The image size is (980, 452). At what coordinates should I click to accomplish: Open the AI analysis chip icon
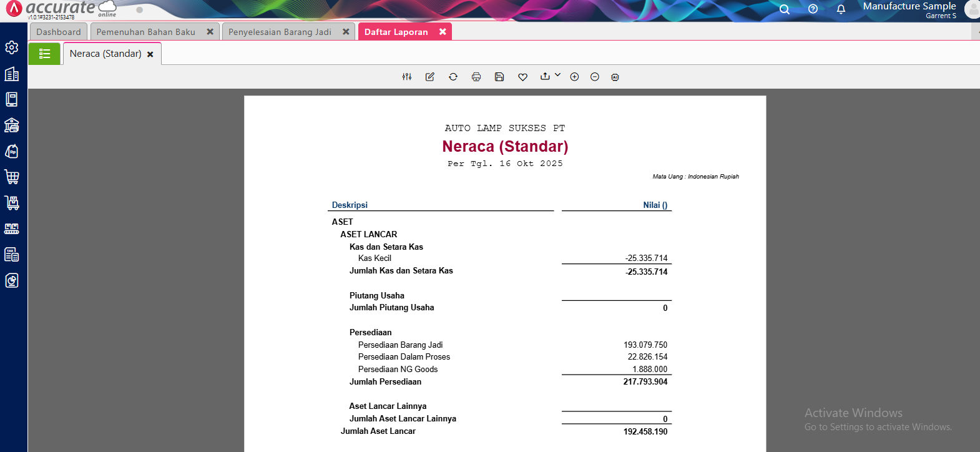pos(615,77)
